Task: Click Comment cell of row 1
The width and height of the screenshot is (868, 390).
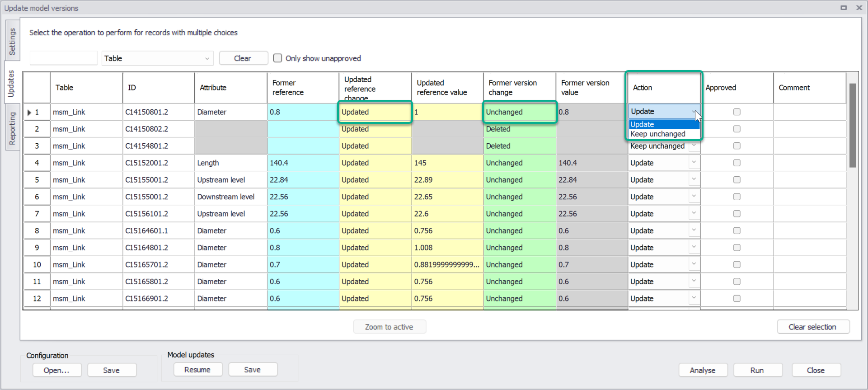Action: 810,112
